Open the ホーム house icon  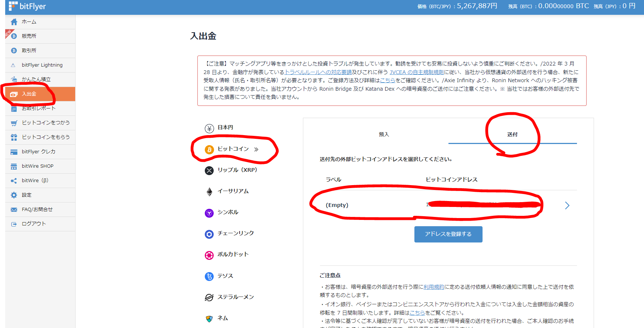tap(14, 22)
